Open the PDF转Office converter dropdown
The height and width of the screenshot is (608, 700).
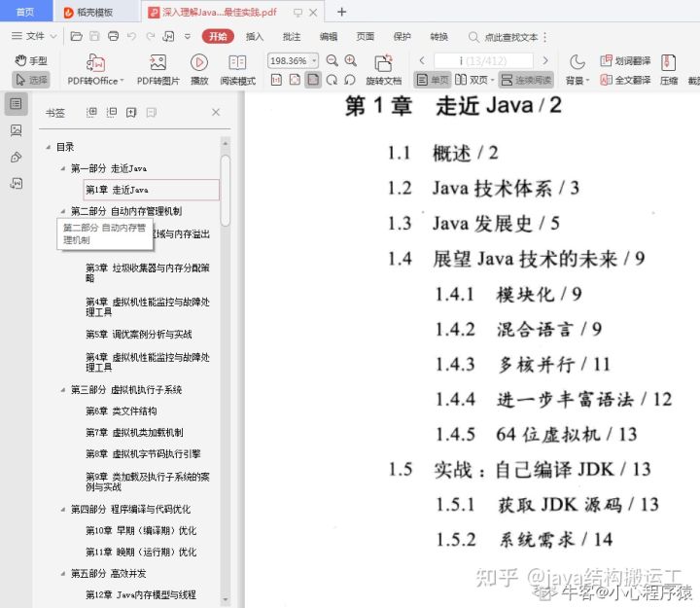95,69
